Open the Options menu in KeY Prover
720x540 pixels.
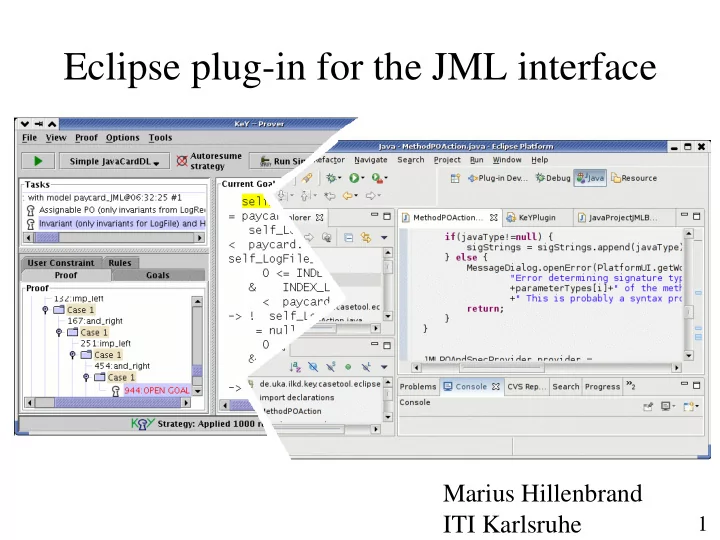pos(123,137)
